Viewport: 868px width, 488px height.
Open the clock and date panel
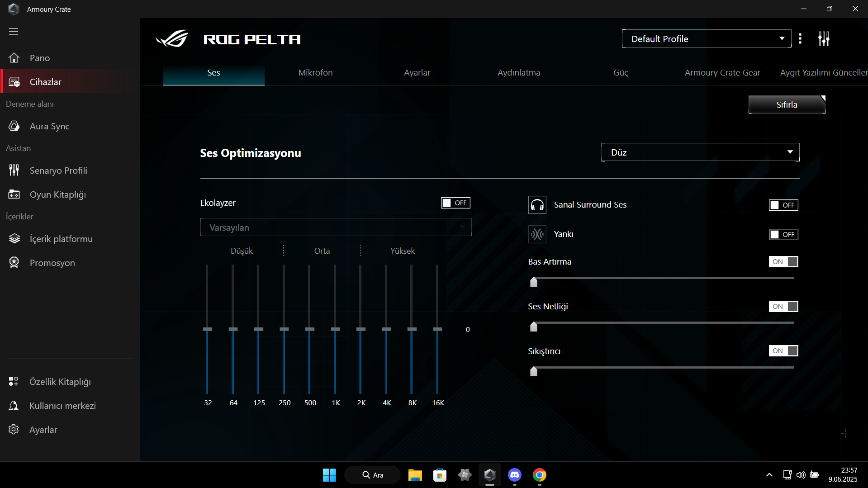coord(843,475)
